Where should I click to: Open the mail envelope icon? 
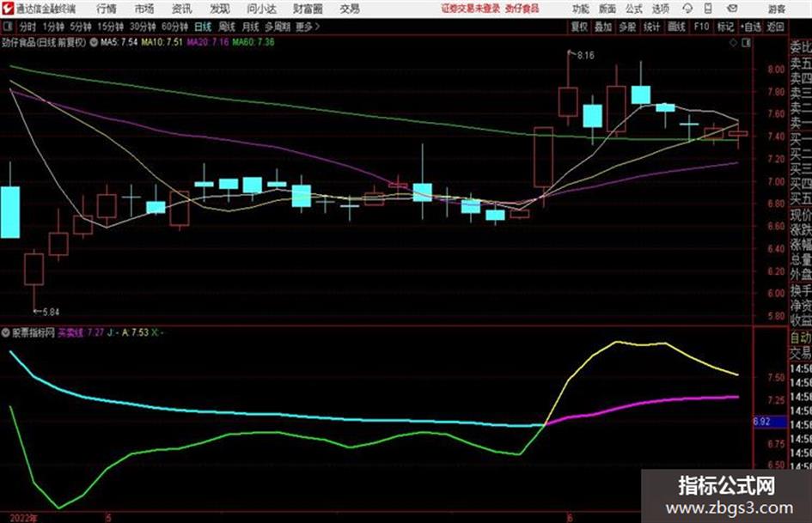pos(732,9)
